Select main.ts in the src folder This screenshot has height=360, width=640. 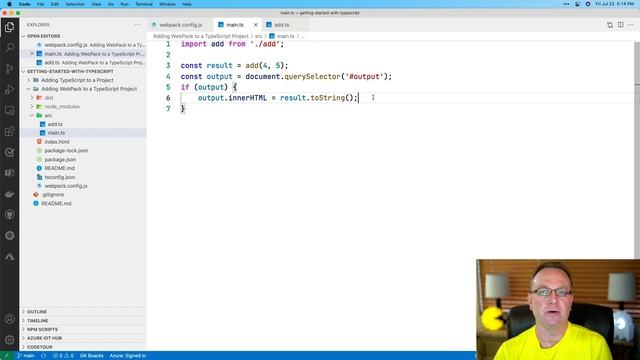(x=56, y=133)
